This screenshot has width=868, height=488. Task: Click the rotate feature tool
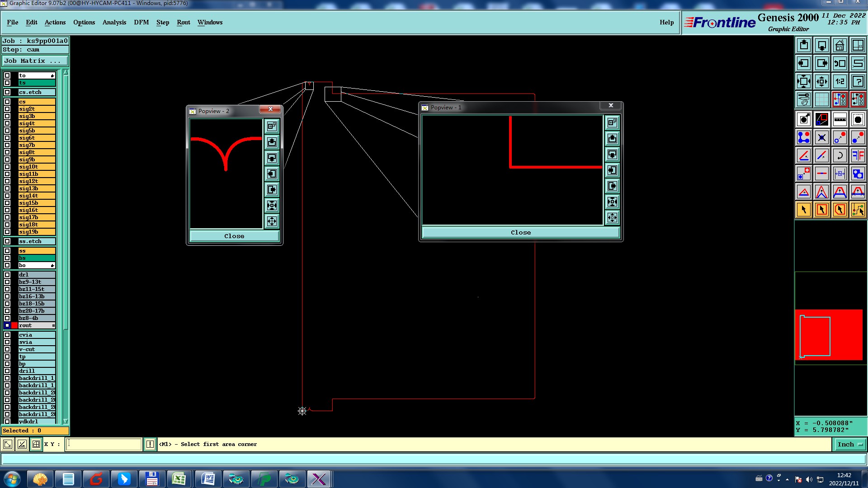click(x=840, y=155)
